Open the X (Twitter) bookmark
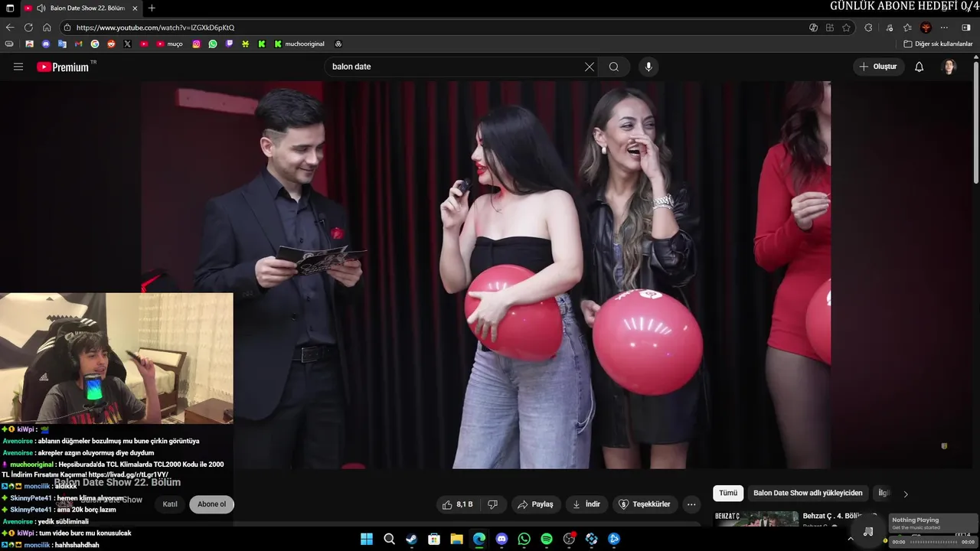980x551 pixels. click(x=127, y=44)
